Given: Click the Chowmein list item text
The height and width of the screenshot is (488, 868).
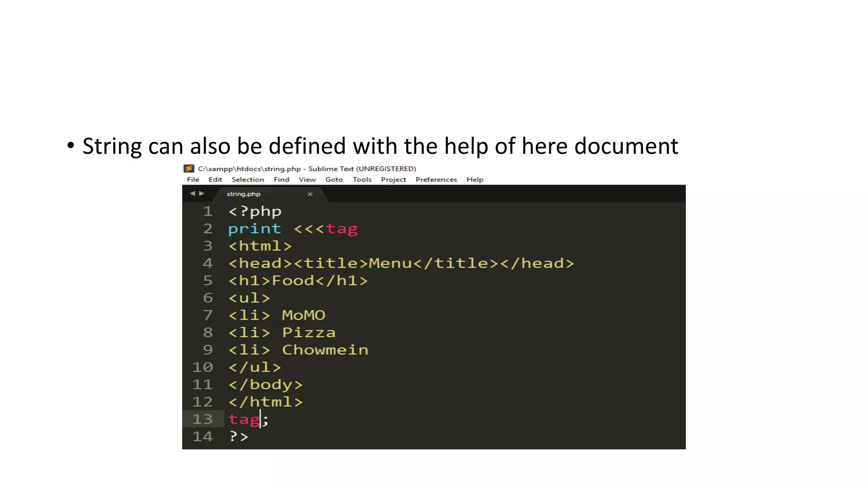Looking at the screenshot, I should (325, 350).
